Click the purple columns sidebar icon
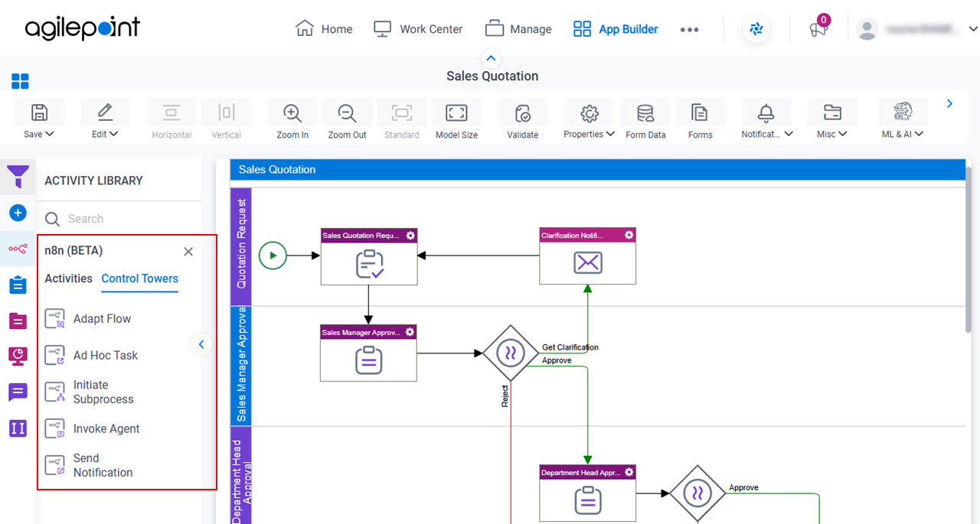 coord(18,428)
